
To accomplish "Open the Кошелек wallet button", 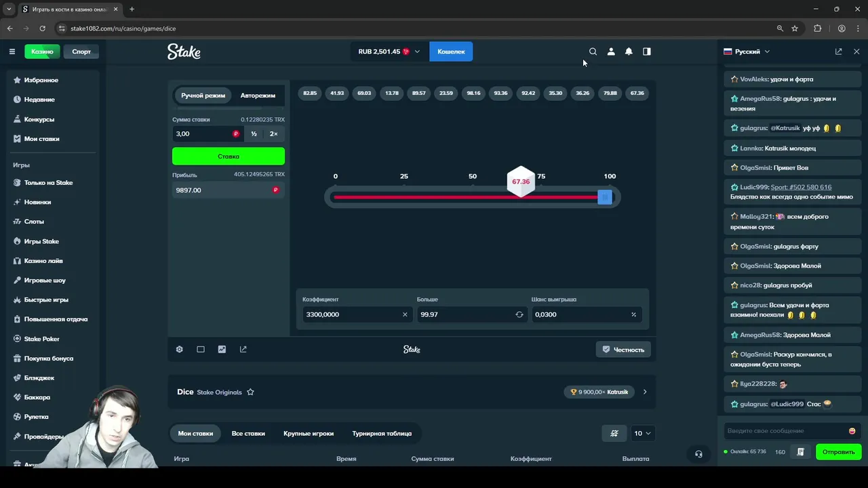I will [451, 52].
